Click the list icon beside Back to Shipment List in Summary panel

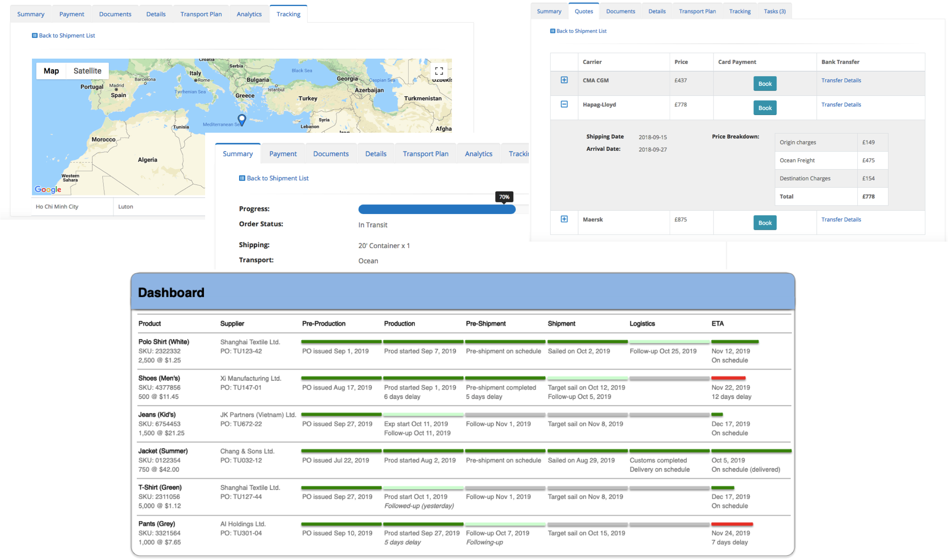point(242,178)
